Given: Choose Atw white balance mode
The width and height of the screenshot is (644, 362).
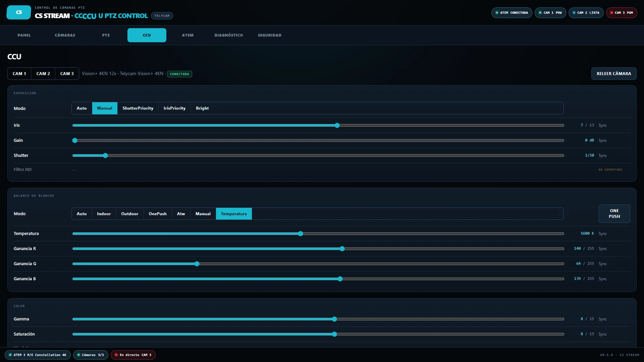Looking at the screenshot, I should [181, 214].
